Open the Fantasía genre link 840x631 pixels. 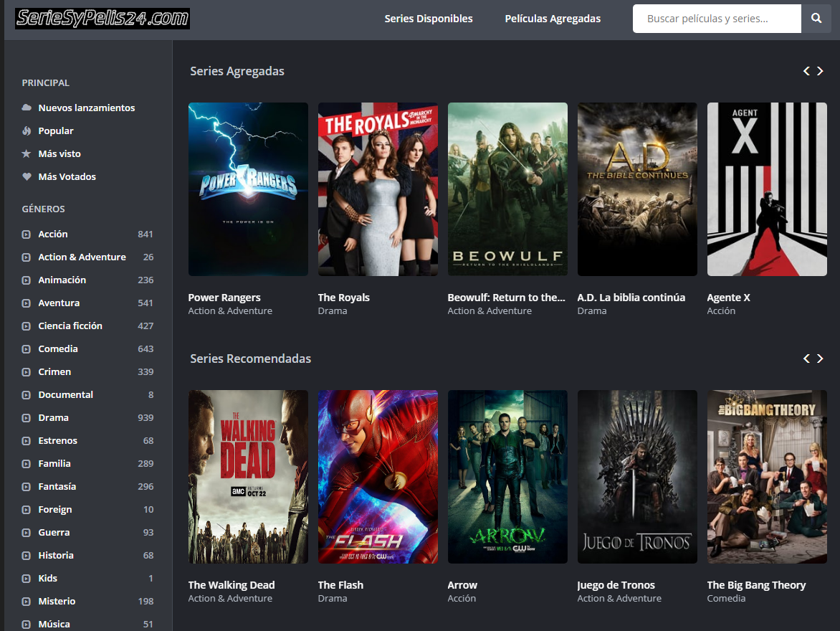(x=57, y=487)
